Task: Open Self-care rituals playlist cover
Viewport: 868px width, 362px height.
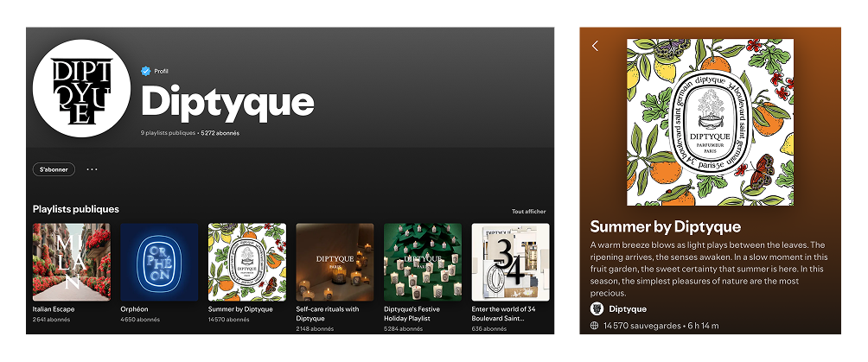Action: point(335,262)
